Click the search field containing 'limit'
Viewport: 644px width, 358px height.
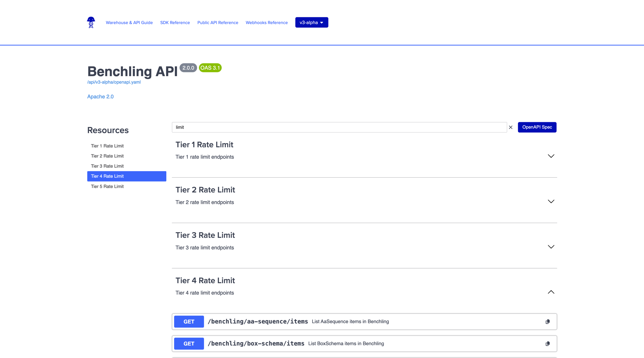[339, 127]
